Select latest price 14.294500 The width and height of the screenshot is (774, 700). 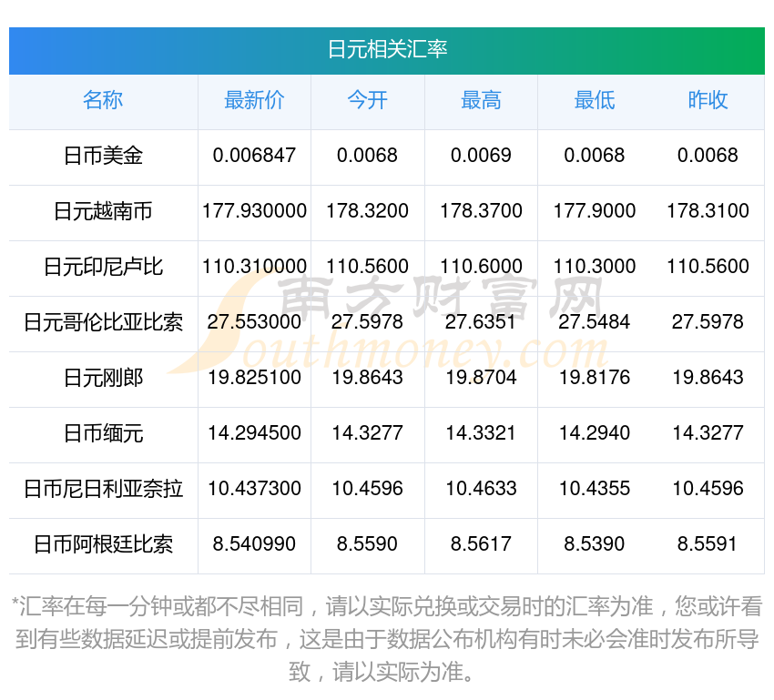coord(254,433)
